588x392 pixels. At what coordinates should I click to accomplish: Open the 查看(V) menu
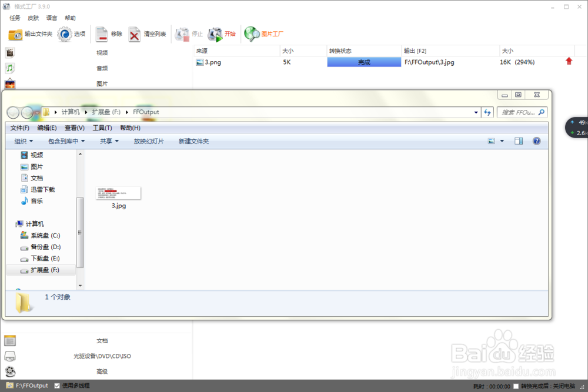tap(75, 128)
